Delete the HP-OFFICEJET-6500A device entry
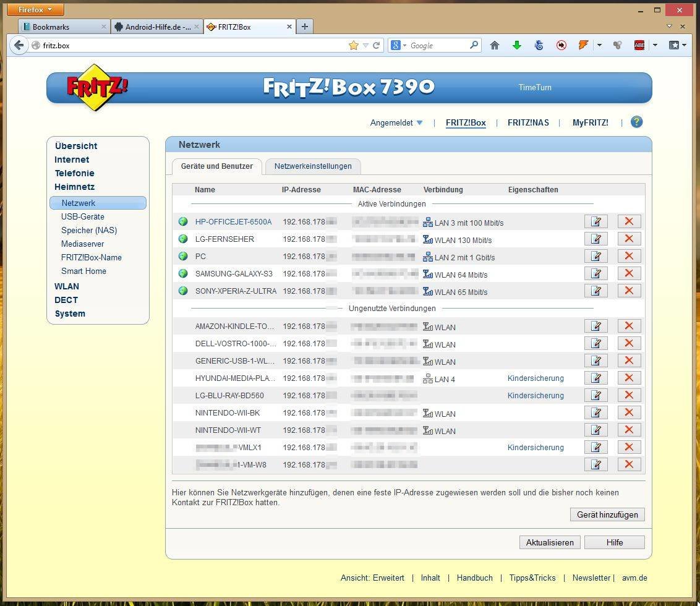Viewport: 700px width, 606px height. (629, 221)
